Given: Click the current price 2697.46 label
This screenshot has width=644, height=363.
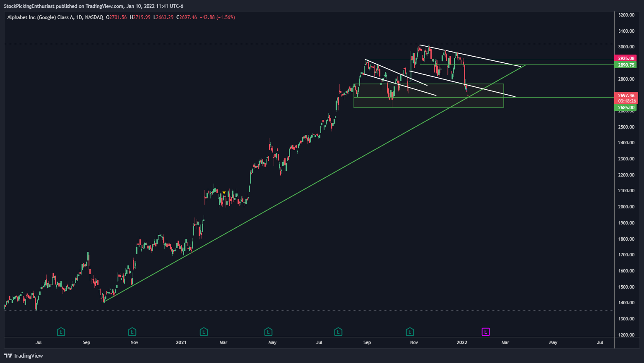Looking at the screenshot, I should (626, 96).
